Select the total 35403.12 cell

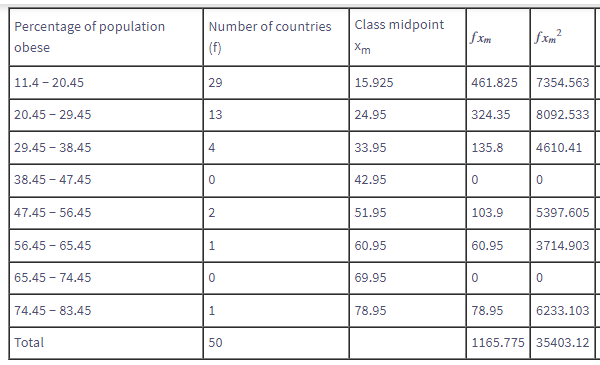point(562,343)
